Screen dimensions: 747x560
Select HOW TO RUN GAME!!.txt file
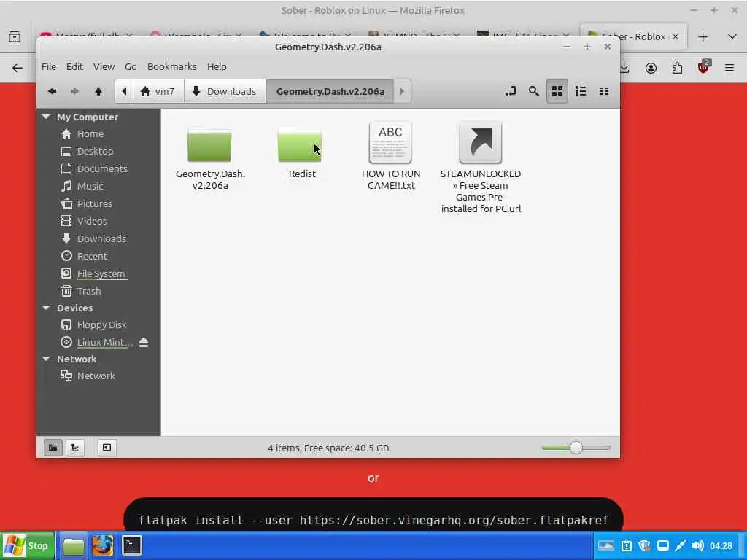coord(391,156)
